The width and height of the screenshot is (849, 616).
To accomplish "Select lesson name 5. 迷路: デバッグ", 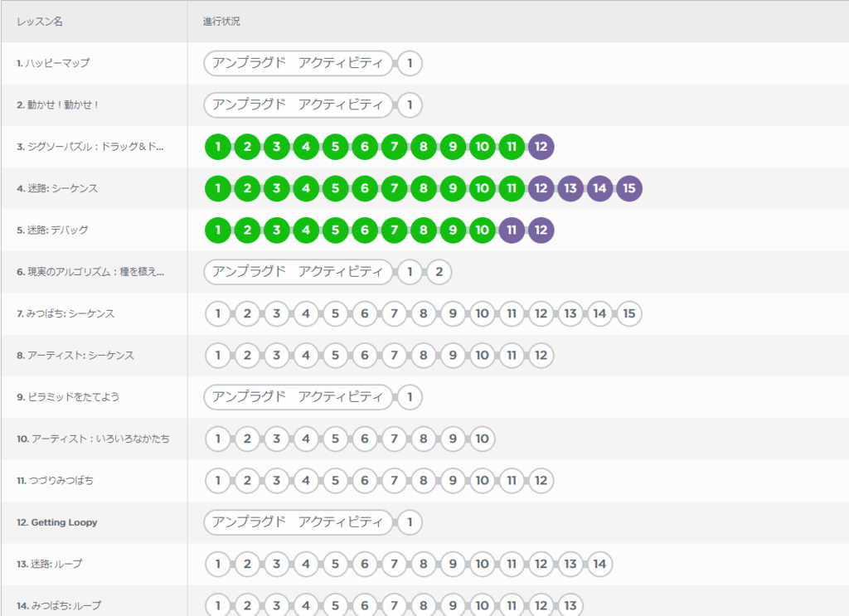I will coord(52,230).
